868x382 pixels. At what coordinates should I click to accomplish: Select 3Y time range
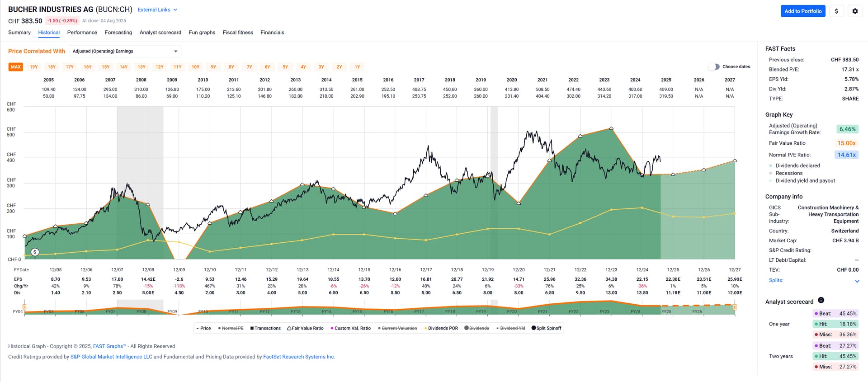pos(321,67)
